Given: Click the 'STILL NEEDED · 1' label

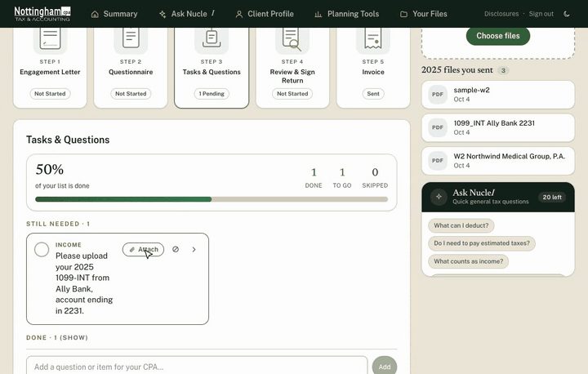Looking at the screenshot, I should pyautogui.click(x=58, y=224).
